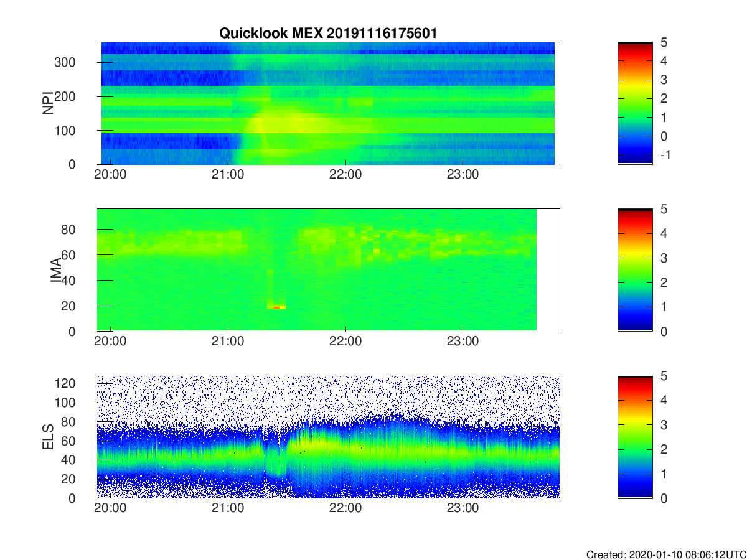
Task: Click the 21:00 tick under the ELS panel
Action: tap(228, 508)
